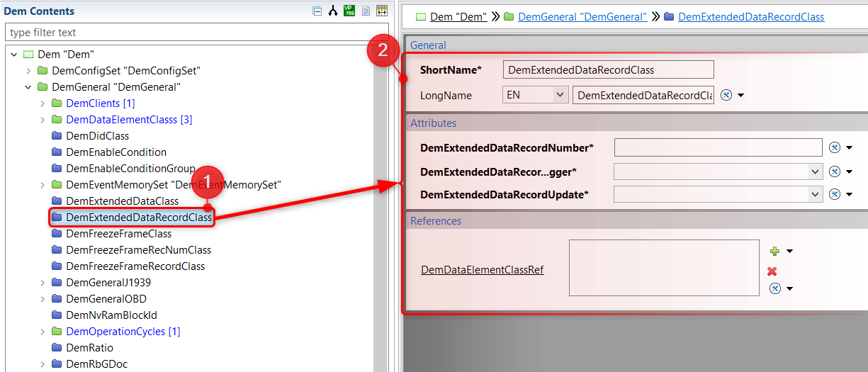Screen dimensions: 868x372
Task: Follow the DemDataElementClassRef link
Action: (x=483, y=270)
